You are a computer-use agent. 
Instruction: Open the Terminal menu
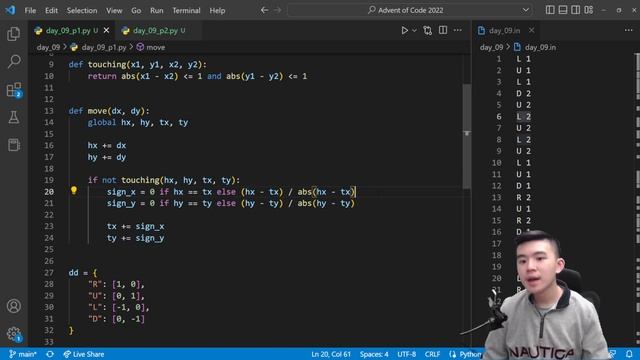click(x=186, y=11)
